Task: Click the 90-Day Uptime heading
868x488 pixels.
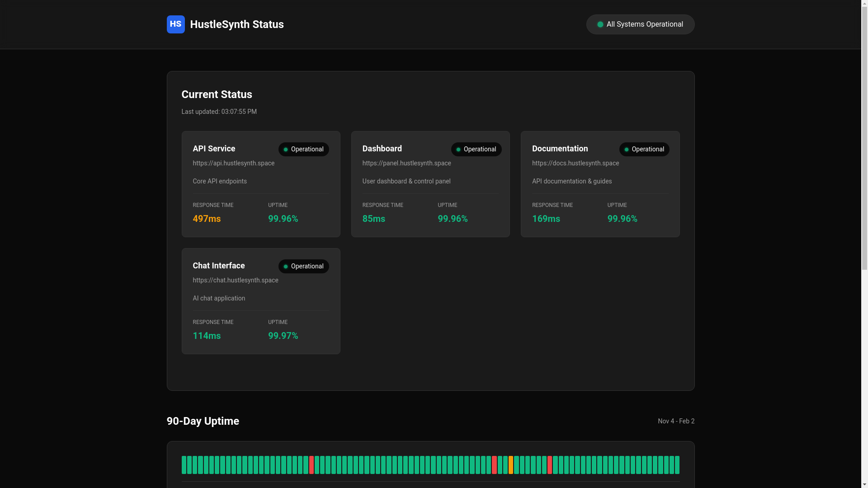Action: pyautogui.click(x=203, y=421)
